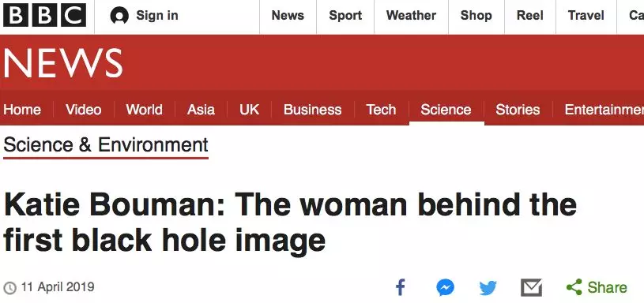Viewport: 644px width, 303px height.
Task: Open the Weather menu item
Action: click(411, 16)
